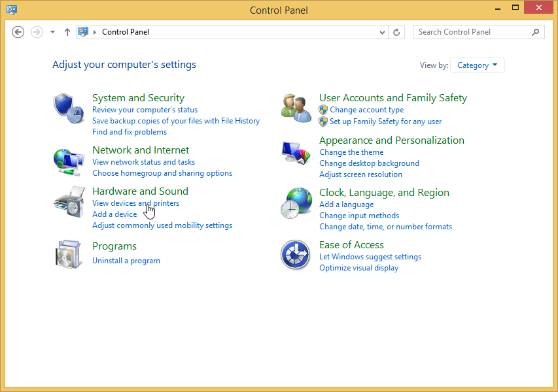This screenshot has width=558, height=392.
Task: Open View devices and printers link
Action: [135, 203]
